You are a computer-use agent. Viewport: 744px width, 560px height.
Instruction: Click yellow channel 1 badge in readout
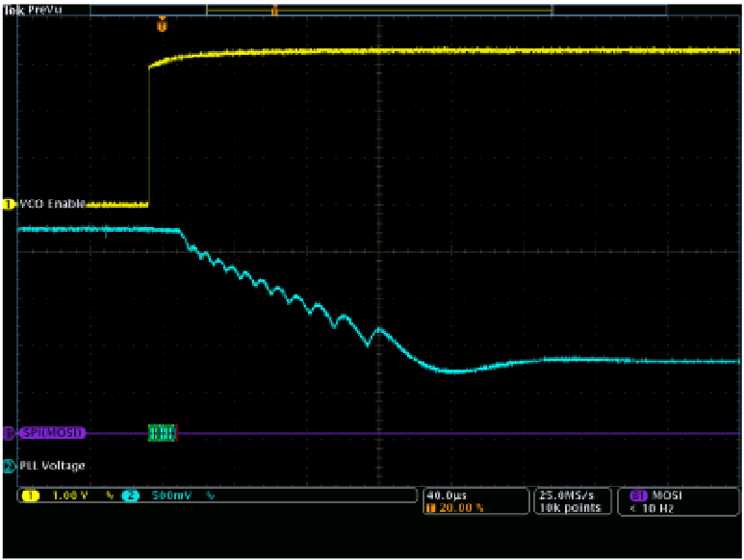30,496
